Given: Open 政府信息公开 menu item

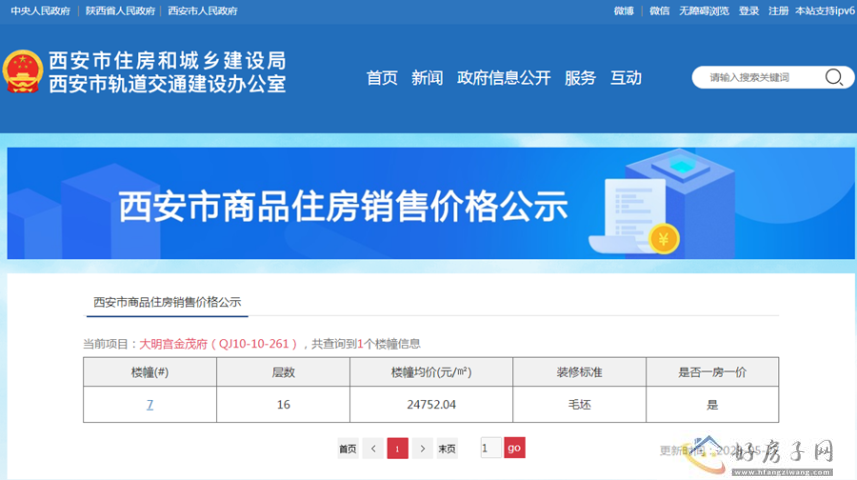Looking at the screenshot, I should click(x=503, y=78).
